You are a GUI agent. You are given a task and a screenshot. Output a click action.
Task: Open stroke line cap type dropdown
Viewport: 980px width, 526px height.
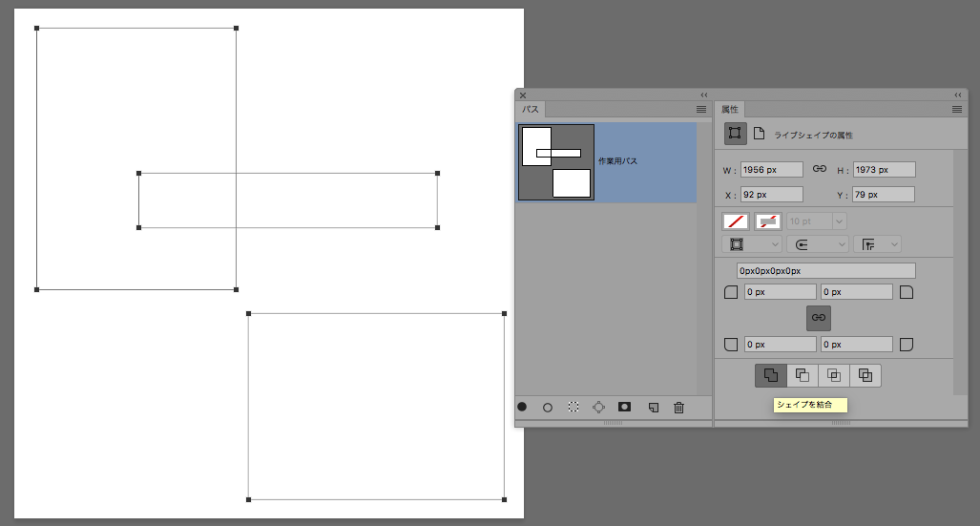(818, 244)
